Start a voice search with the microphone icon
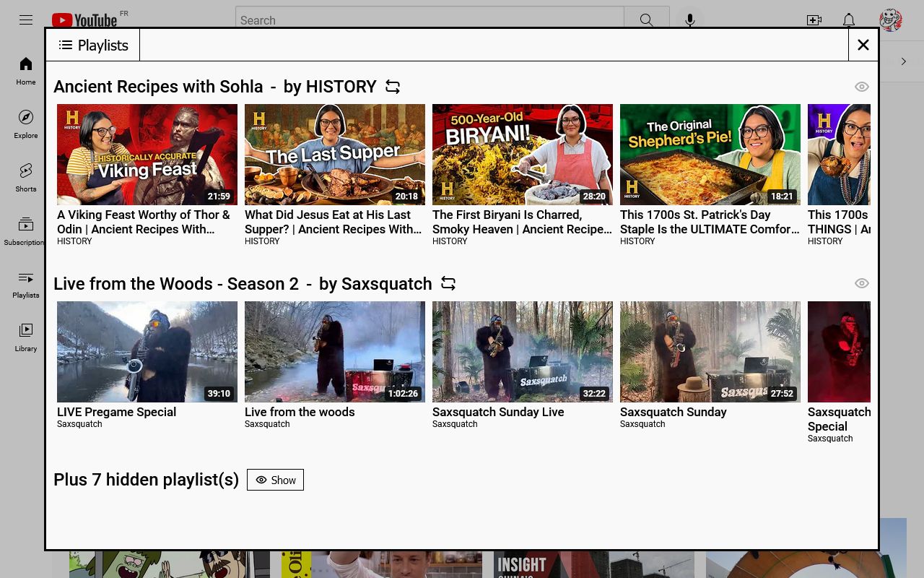The image size is (924, 578). click(x=689, y=20)
